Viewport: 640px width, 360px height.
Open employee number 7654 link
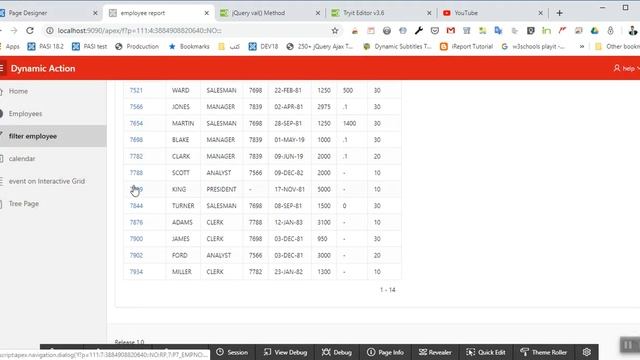point(136,123)
